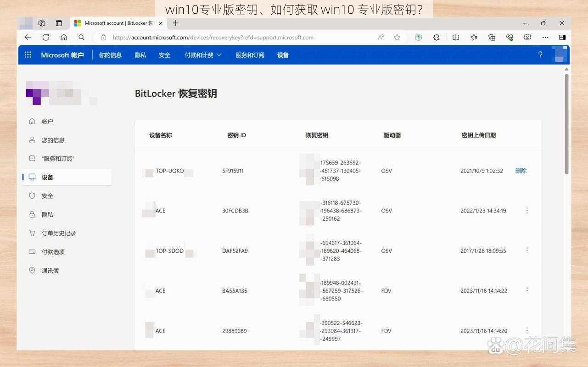This screenshot has height=367, width=588.
Task: Open the browser home page
Action: click(x=63, y=37)
